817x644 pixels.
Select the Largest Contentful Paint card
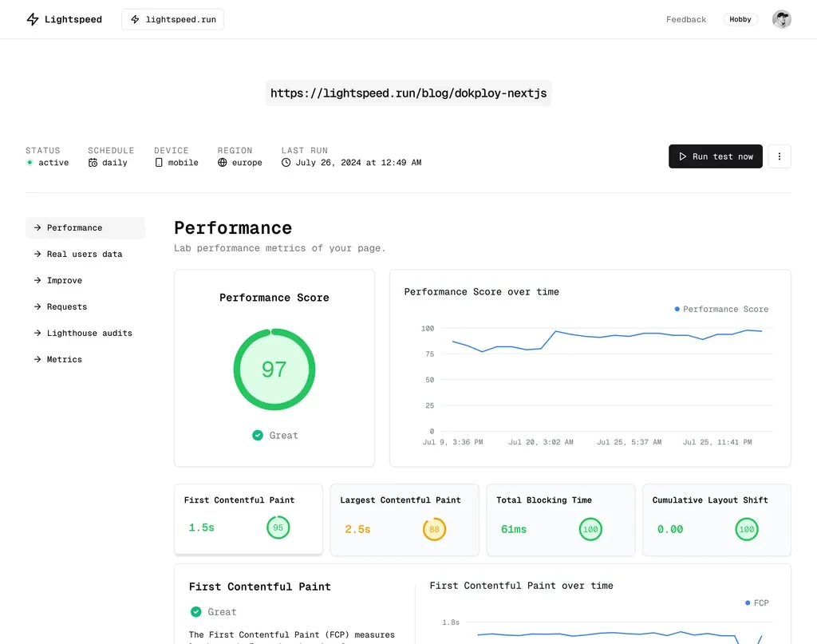pos(404,520)
